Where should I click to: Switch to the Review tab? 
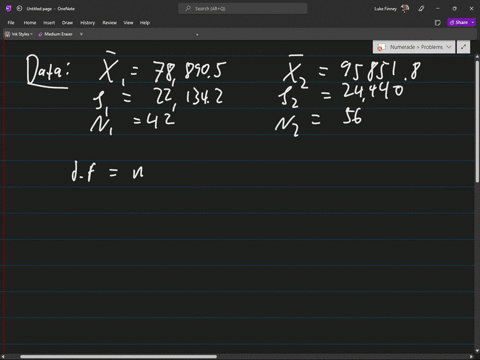coord(109,23)
